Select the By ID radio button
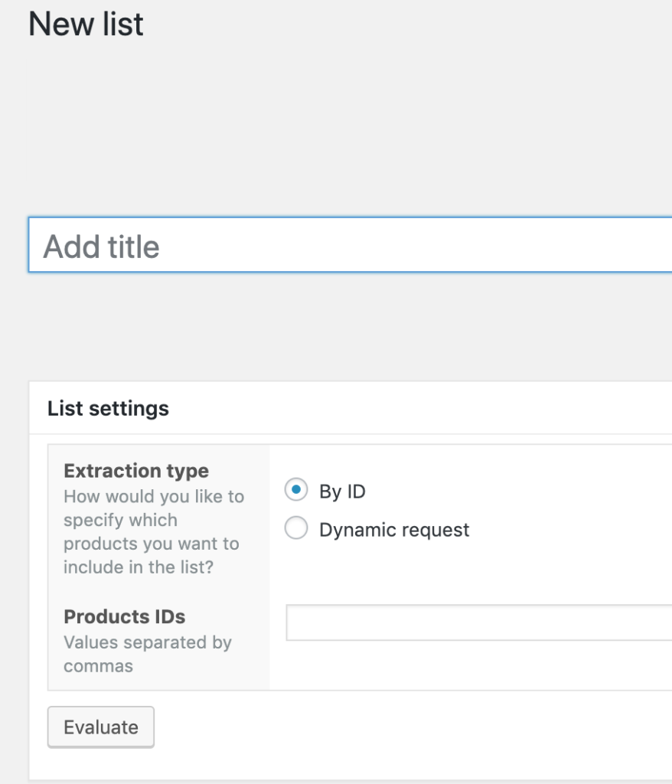Screen dimensions: 672x784 [296, 489]
